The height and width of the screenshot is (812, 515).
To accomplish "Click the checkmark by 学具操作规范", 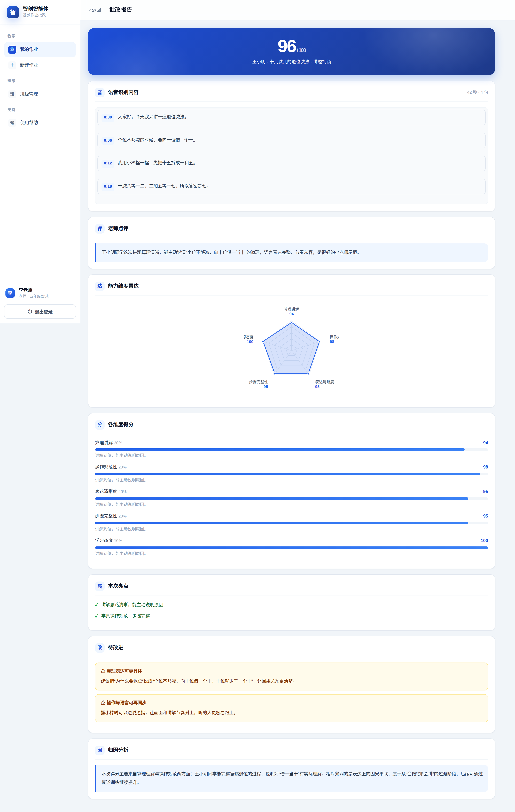I will [x=97, y=616].
